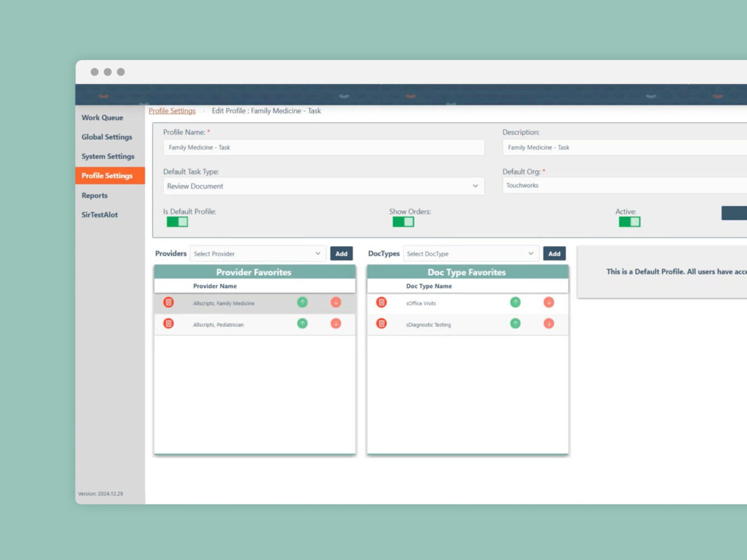Viewport: 747px width, 560px height.
Task: Open Work Queue in the sidebar
Action: (103, 118)
